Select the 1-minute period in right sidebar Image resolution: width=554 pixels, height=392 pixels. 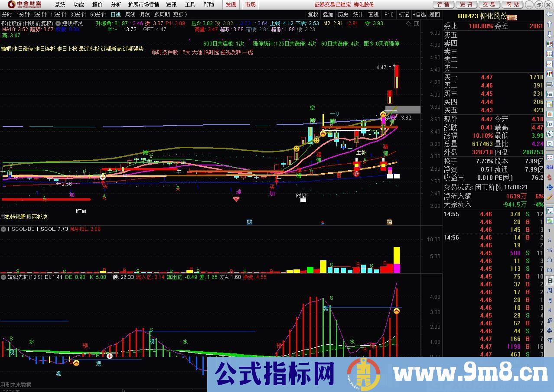click(x=549, y=230)
